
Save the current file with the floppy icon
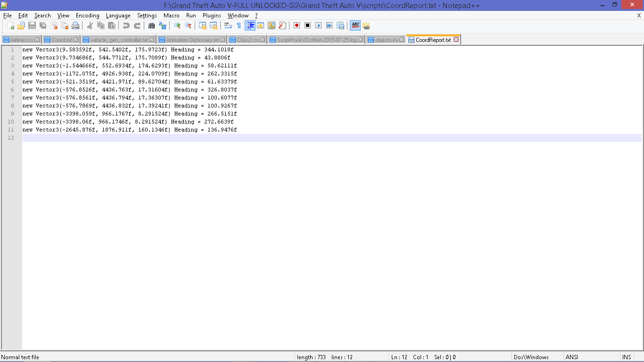pyautogui.click(x=32, y=25)
